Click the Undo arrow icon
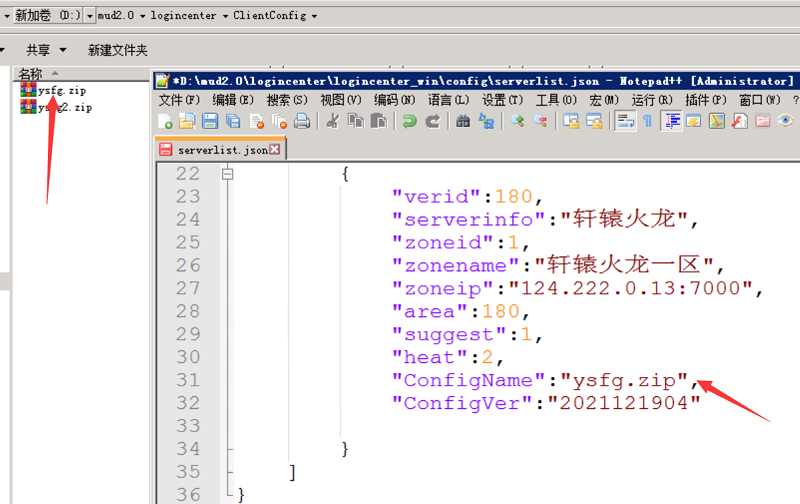Viewport: 800px width, 504px height. [x=409, y=121]
